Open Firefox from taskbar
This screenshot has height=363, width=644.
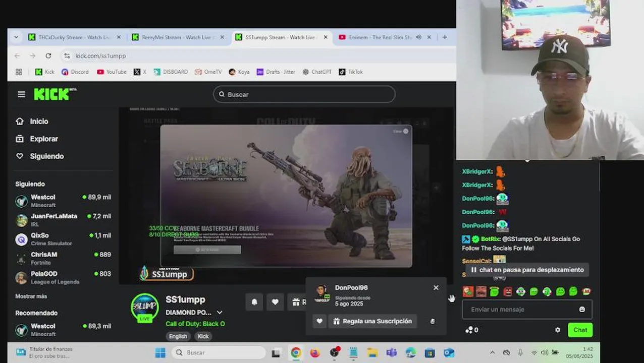tap(315, 353)
